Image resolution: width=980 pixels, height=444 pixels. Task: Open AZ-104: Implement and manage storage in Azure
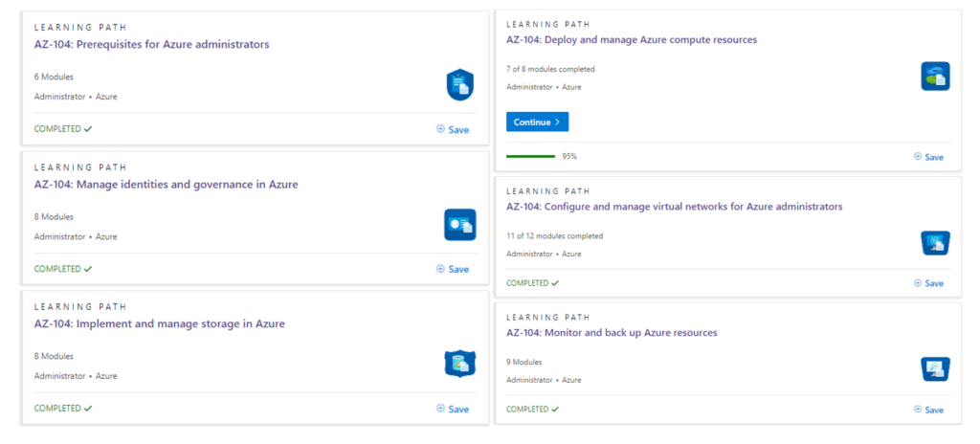pos(160,324)
